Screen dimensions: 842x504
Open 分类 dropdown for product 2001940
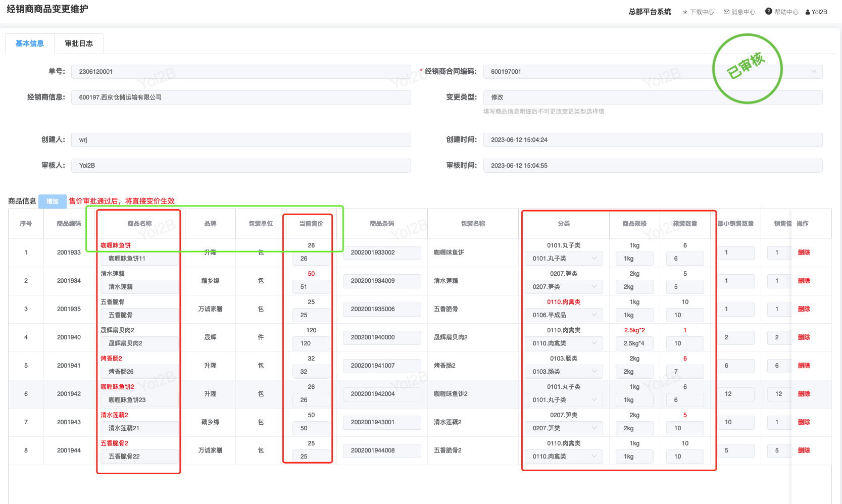[x=564, y=343]
